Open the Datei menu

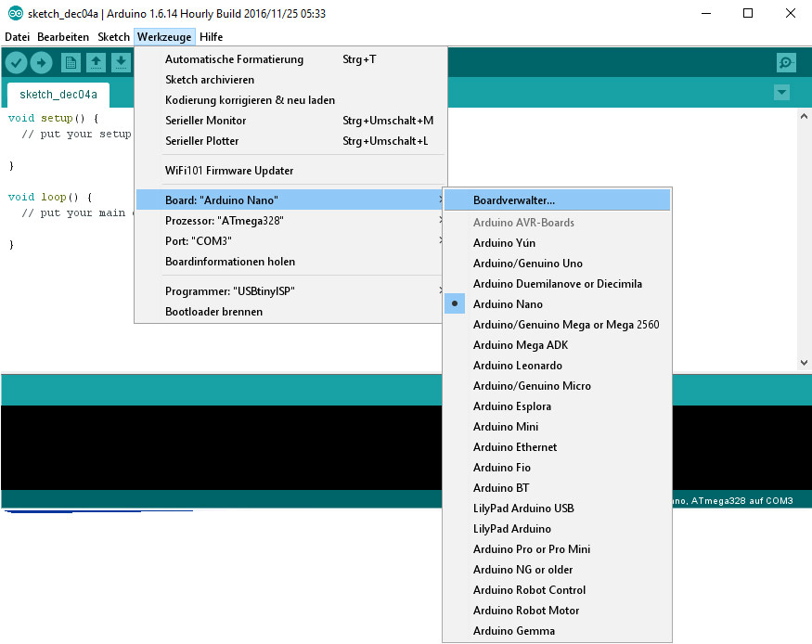click(17, 37)
